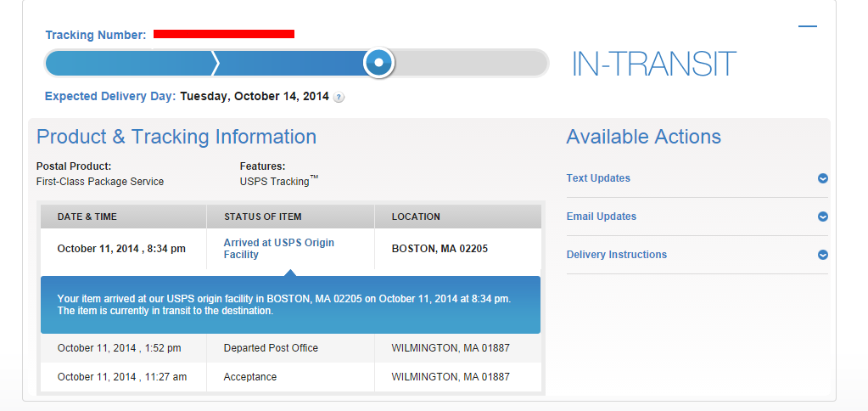Click the completed first segment of progress bar
The width and height of the screenshot is (868, 411).
[x=127, y=63]
